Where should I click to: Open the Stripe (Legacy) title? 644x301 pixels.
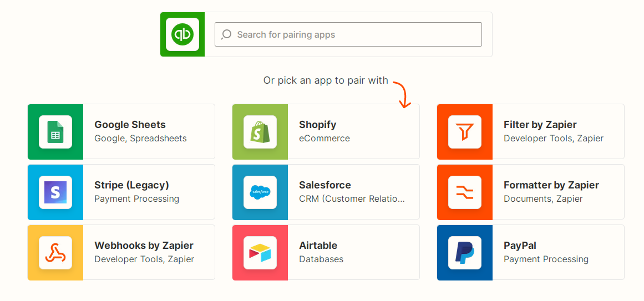[x=132, y=185]
